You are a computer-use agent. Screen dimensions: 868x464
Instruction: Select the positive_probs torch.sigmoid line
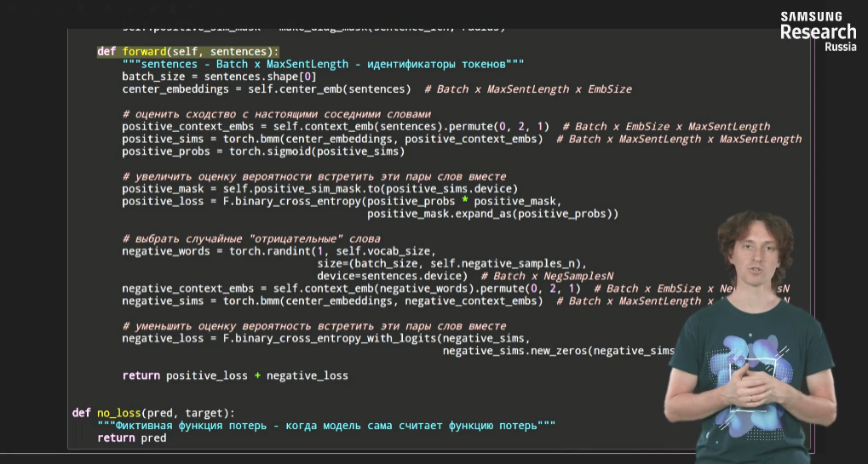click(262, 152)
